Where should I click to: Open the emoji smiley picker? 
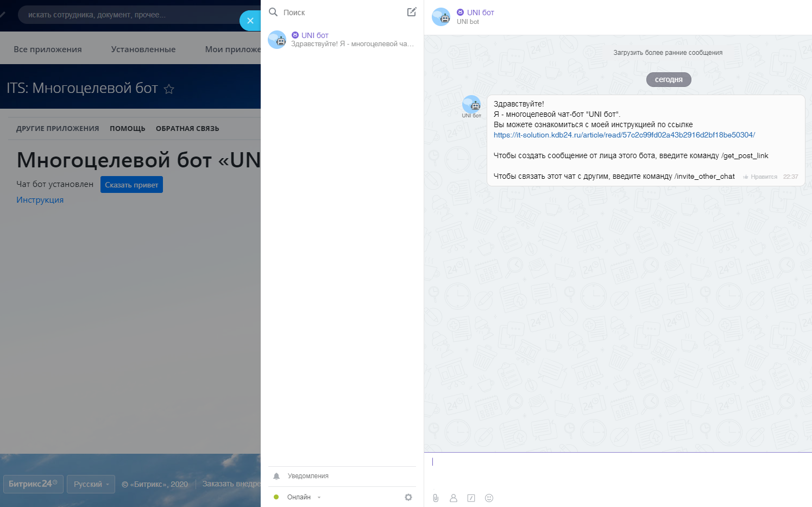(489, 498)
